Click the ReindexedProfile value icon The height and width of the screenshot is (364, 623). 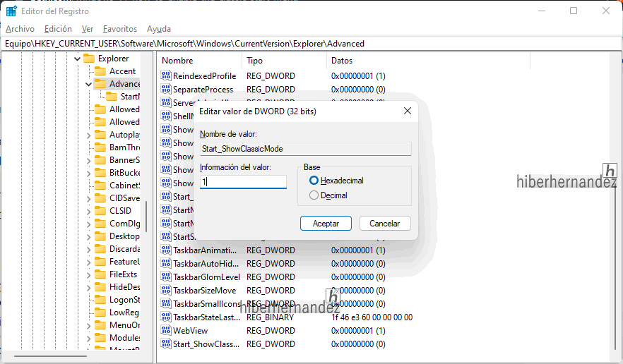click(166, 75)
